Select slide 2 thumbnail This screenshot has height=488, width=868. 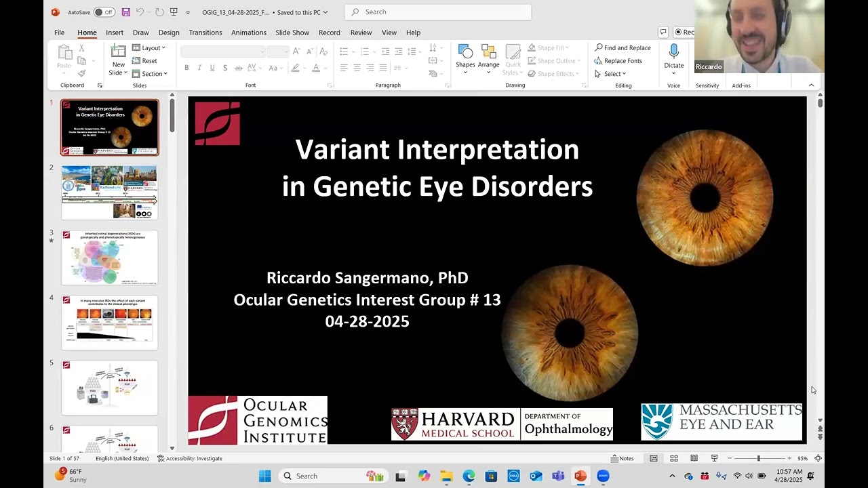110,192
